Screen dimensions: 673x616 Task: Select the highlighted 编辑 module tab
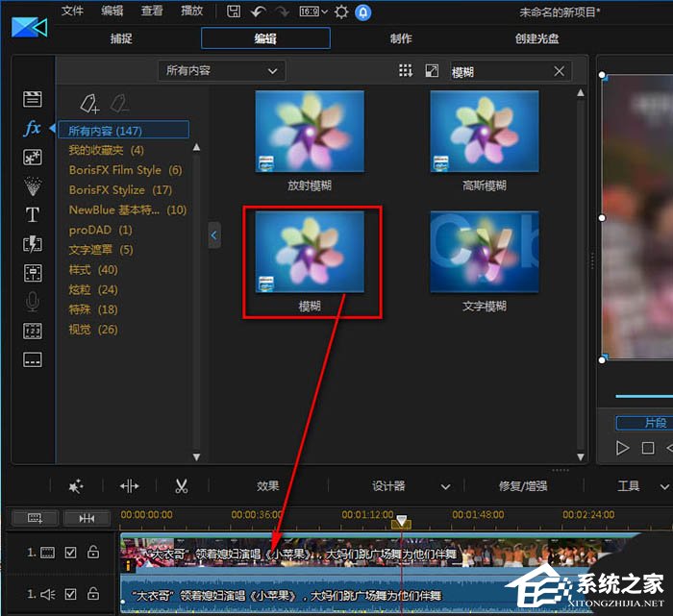265,38
